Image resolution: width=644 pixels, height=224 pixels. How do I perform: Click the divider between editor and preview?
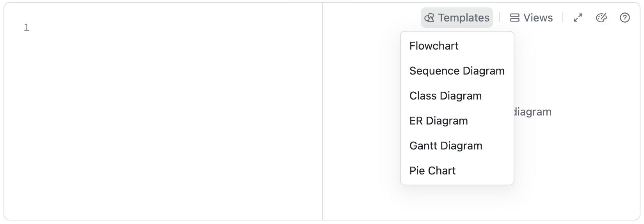[322, 117]
